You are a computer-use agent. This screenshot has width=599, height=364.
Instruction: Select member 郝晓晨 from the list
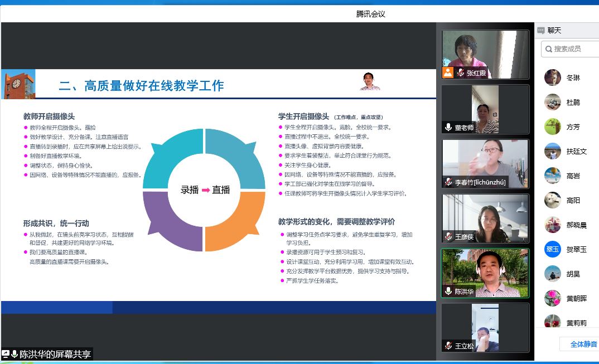tap(576, 225)
